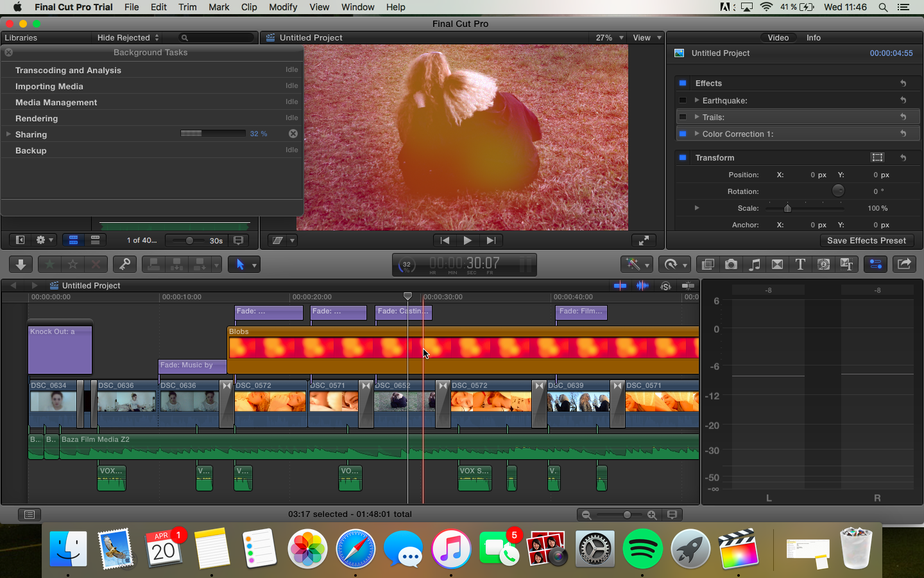Reset the Trails effect arrow
Screen dimensions: 924x578
[903, 117]
